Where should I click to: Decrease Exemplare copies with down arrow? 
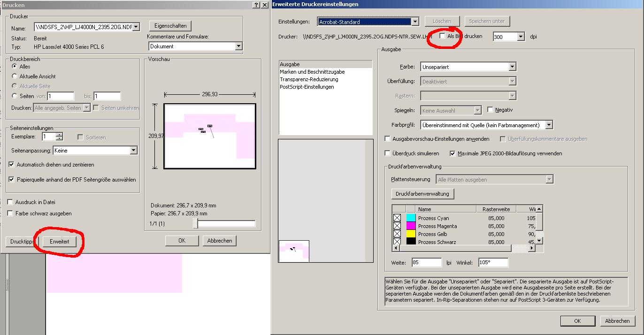(x=59, y=139)
